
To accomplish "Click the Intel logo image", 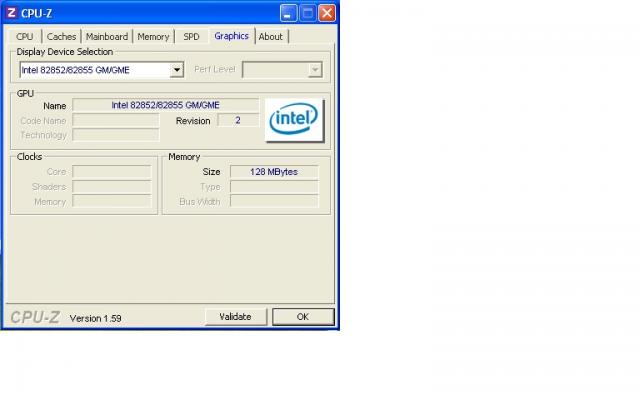I will point(293,120).
